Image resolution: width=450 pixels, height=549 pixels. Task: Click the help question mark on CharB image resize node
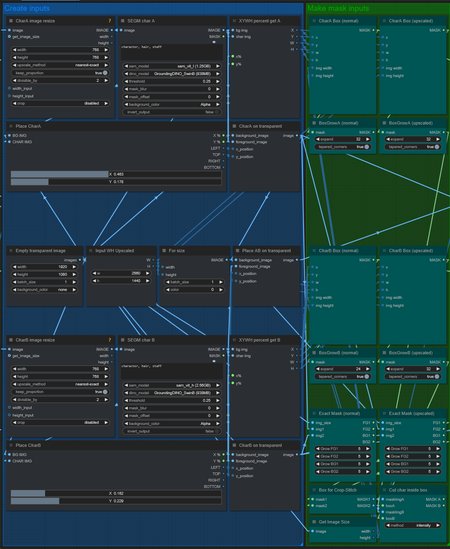click(x=110, y=340)
